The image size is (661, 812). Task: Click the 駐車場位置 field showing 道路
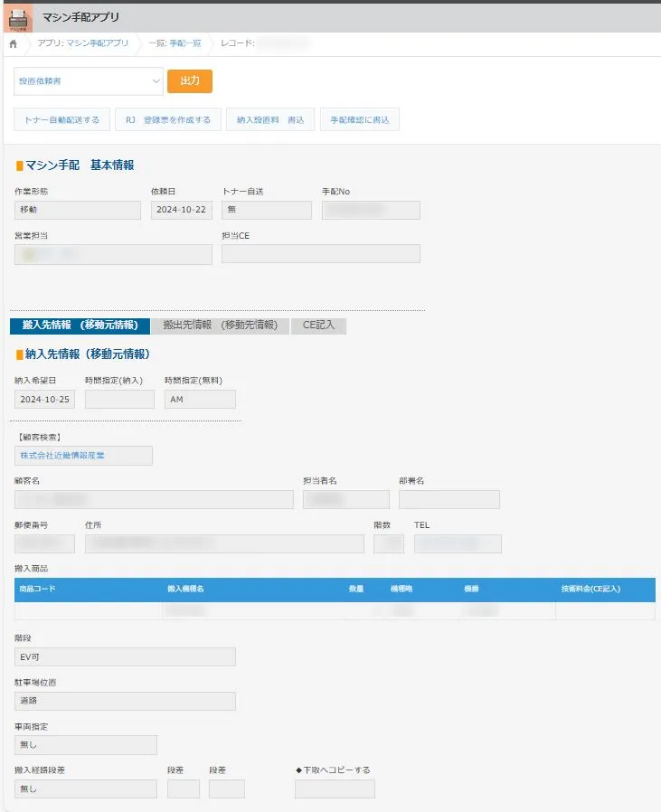click(125, 701)
